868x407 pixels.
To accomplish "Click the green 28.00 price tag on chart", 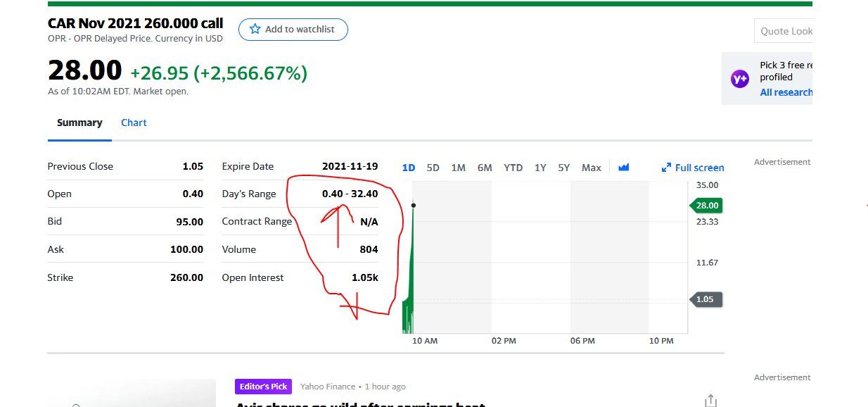I will point(706,206).
